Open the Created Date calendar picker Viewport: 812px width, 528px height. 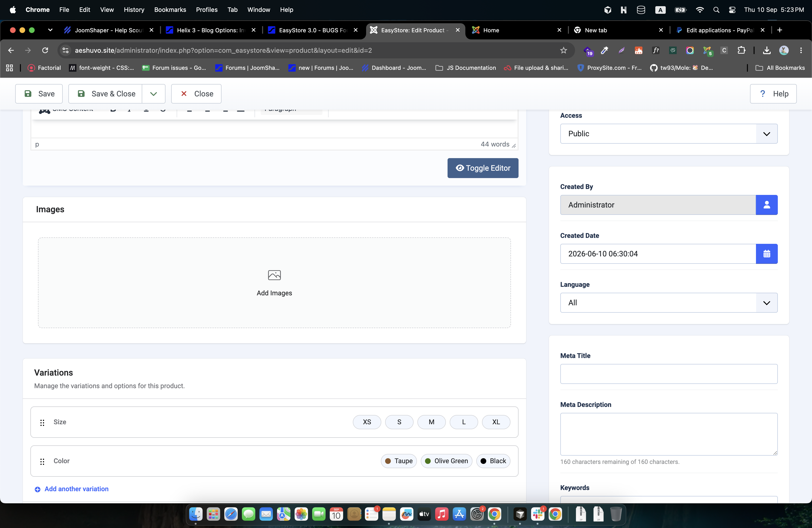[767, 253]
